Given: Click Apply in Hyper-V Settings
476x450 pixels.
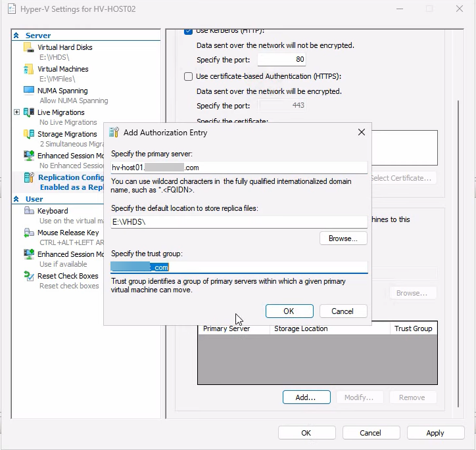Looking at the screenshot, I should (x=435, y=433).
